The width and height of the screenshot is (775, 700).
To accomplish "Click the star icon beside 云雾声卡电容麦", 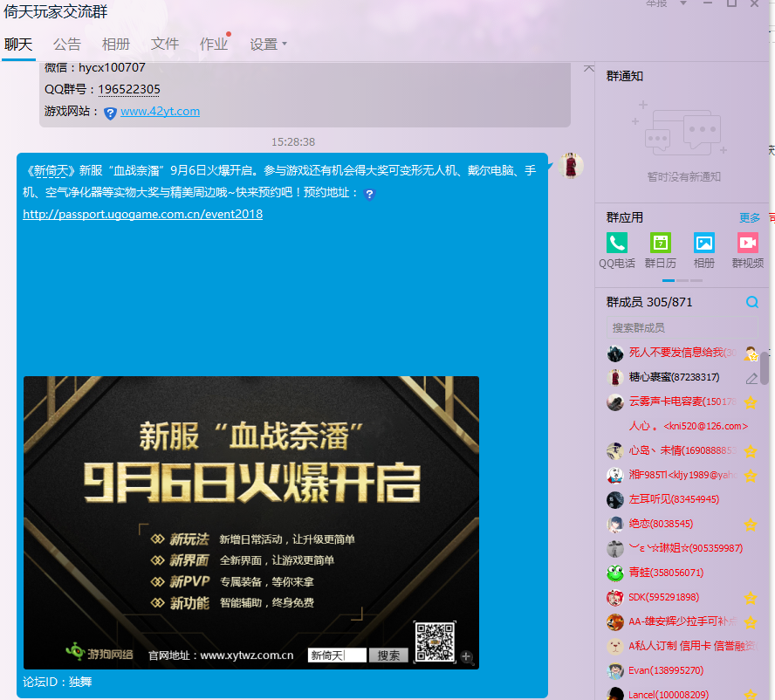I will 751,402.
